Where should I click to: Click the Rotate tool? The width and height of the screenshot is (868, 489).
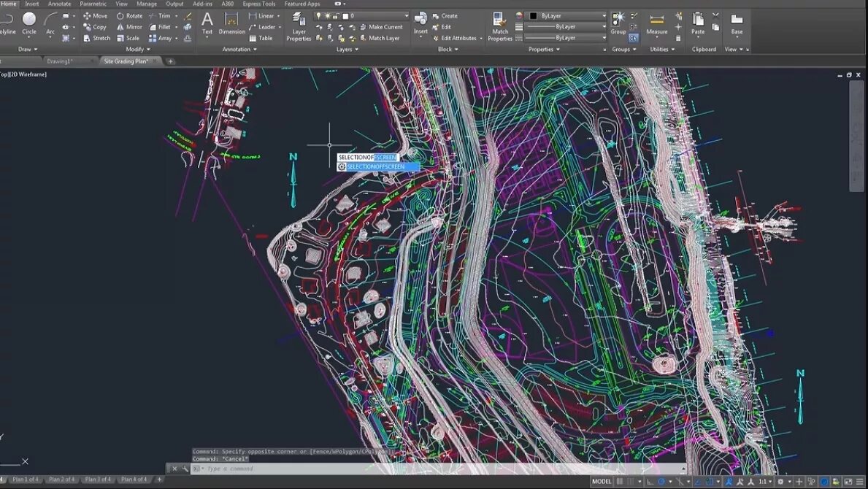tap(129, 16)
